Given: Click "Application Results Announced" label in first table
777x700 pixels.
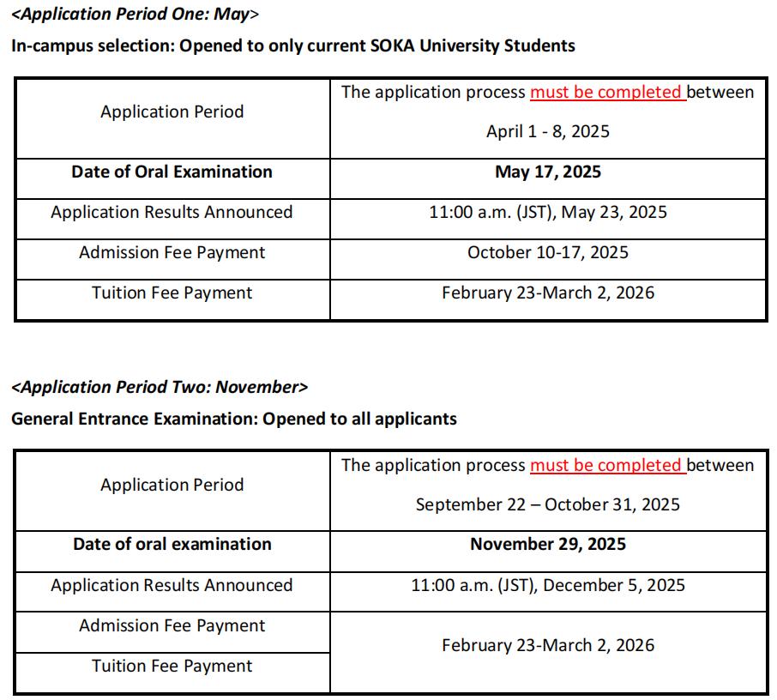Looking at the screenshot, I should pos(172,212).
